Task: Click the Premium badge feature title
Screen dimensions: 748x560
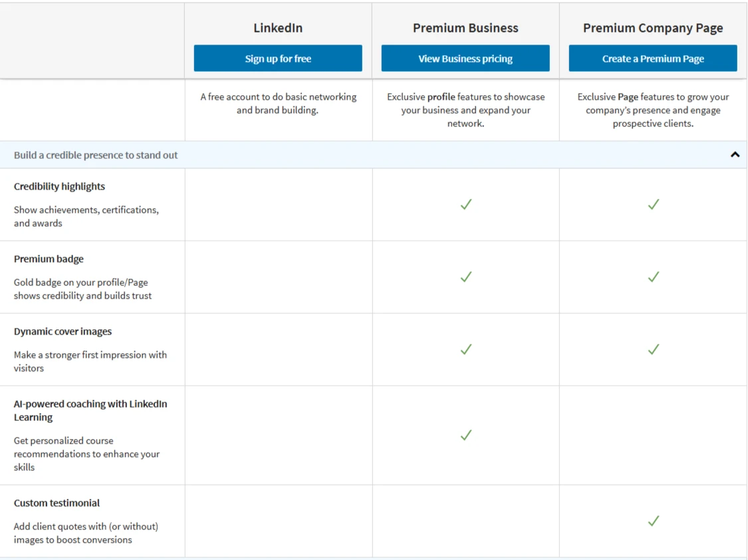Action: point(49,259)
